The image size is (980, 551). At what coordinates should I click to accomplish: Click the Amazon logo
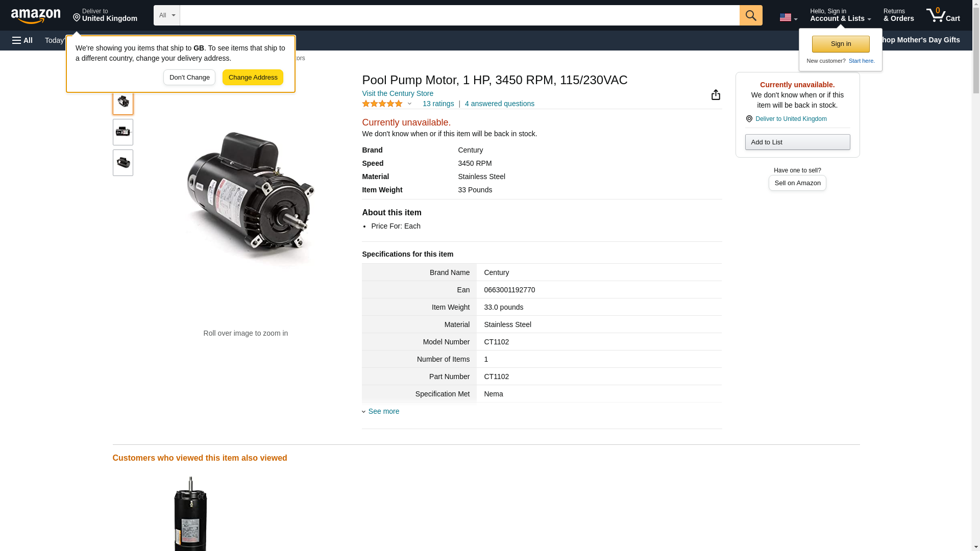36,16
